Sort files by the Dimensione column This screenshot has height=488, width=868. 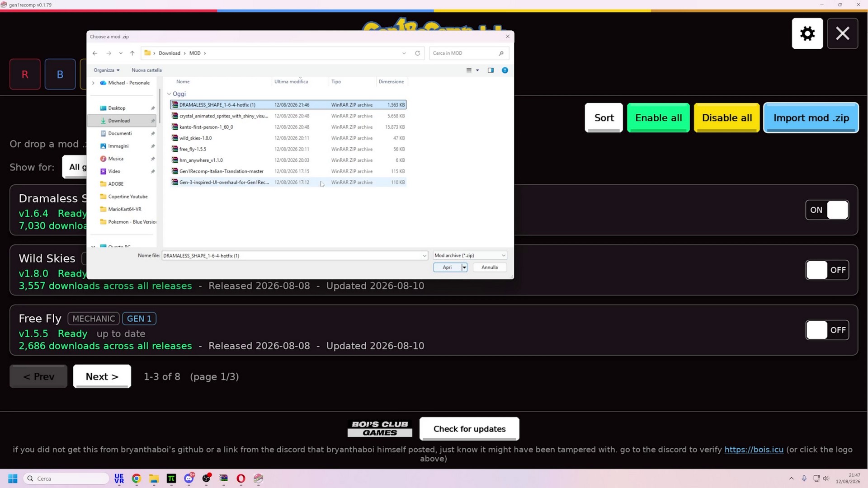(x=391, y=82)
